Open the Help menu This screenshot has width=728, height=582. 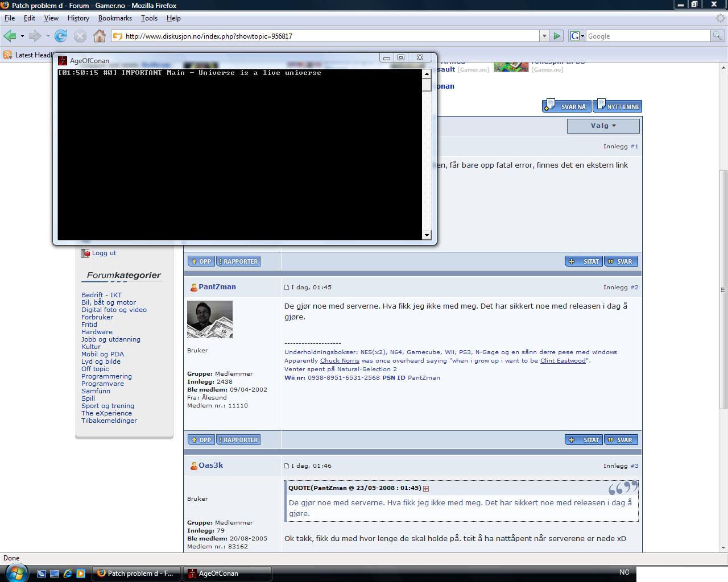(173, 18)
